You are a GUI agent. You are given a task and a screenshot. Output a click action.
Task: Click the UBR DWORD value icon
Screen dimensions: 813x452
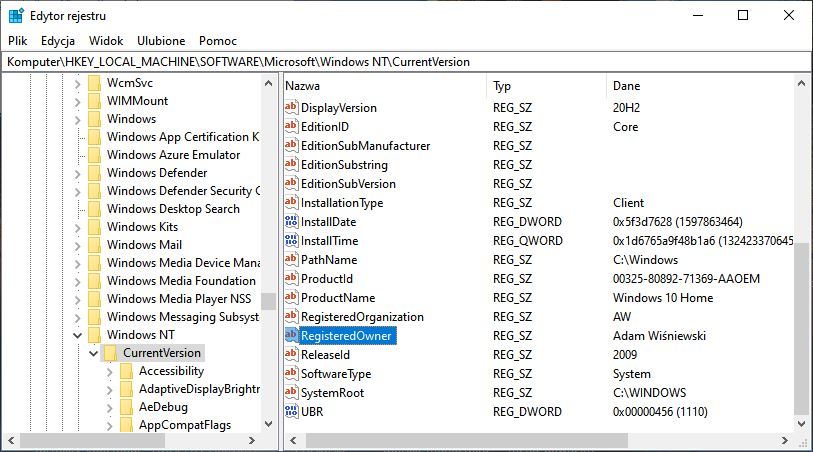[292, 412]
